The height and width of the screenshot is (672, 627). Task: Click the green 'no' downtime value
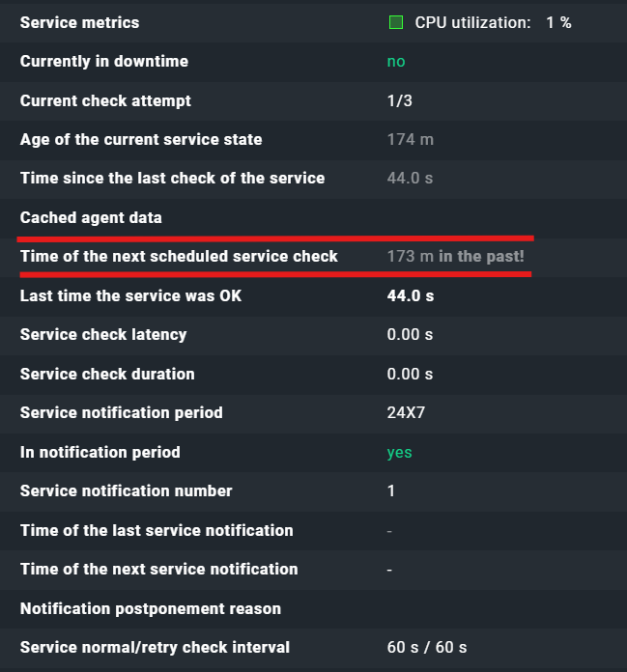(x=396, y=62)
